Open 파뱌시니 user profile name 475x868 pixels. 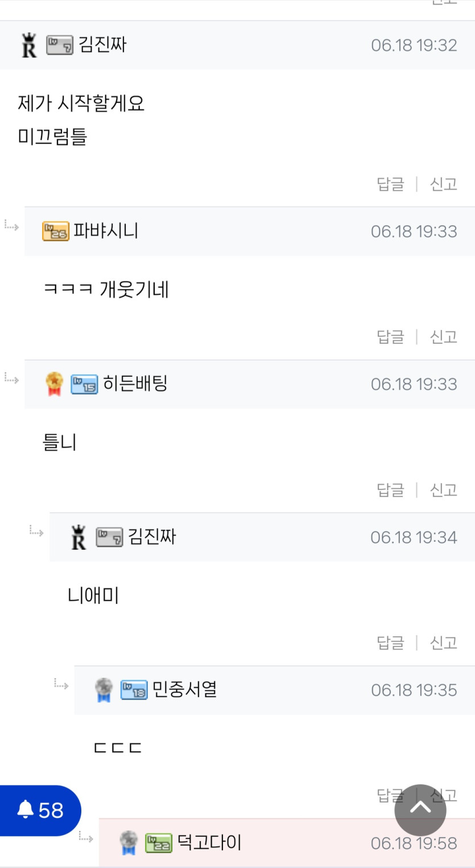(x=106, y=231)
